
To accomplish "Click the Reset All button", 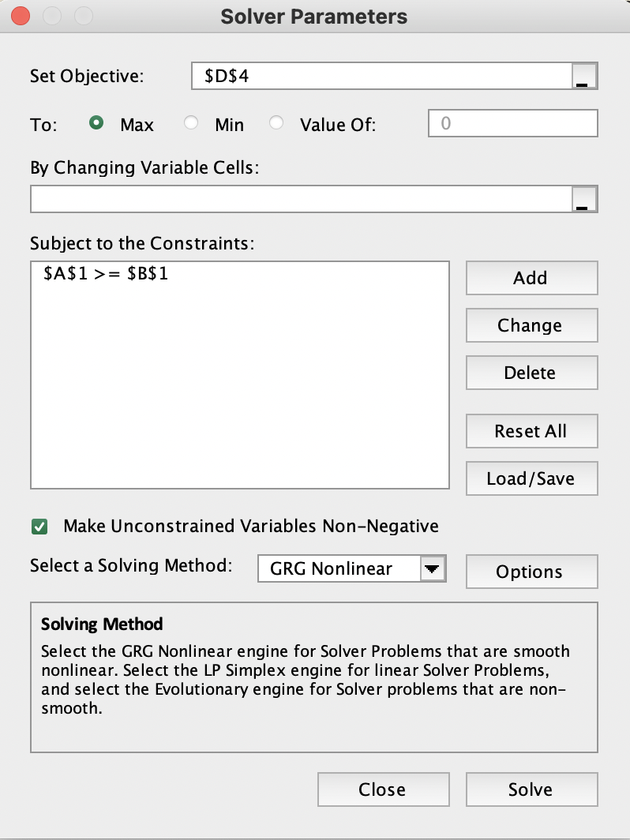I will click(x=531, y=431).
